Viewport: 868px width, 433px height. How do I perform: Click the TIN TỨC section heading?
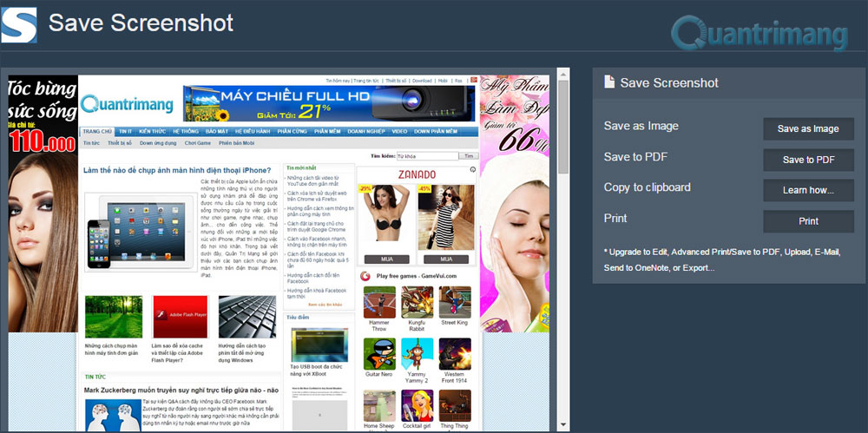tap(95, 377)
